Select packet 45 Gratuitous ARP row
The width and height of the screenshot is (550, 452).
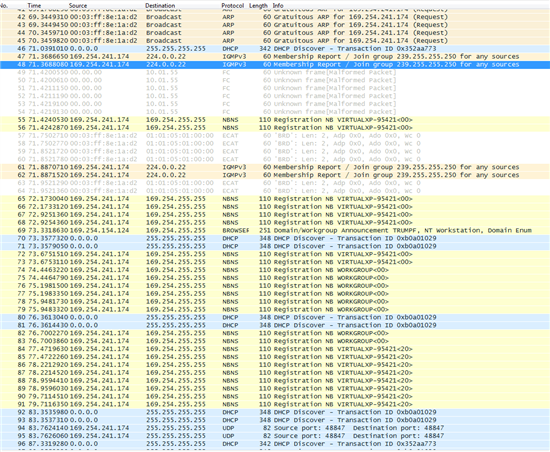tap(275, 41)
